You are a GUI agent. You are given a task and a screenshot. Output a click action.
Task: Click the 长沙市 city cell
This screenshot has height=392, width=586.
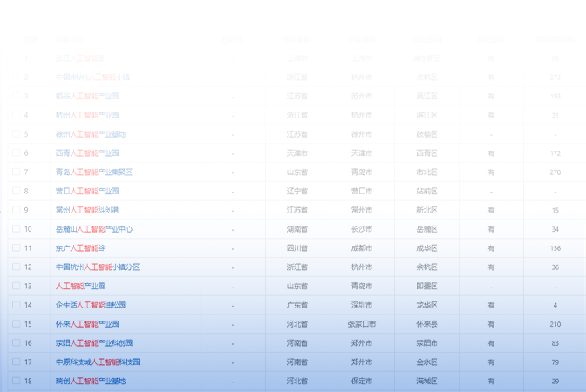click(362, 229)
